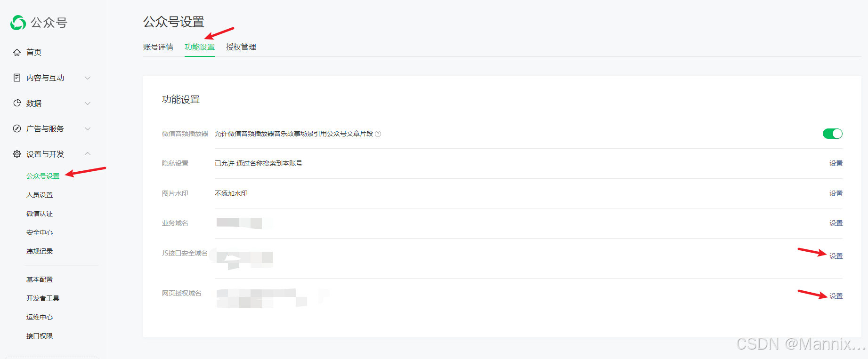Click the text 不添加水印
Image resolution: width=868 pixels, height=359 pixels.
231,193
